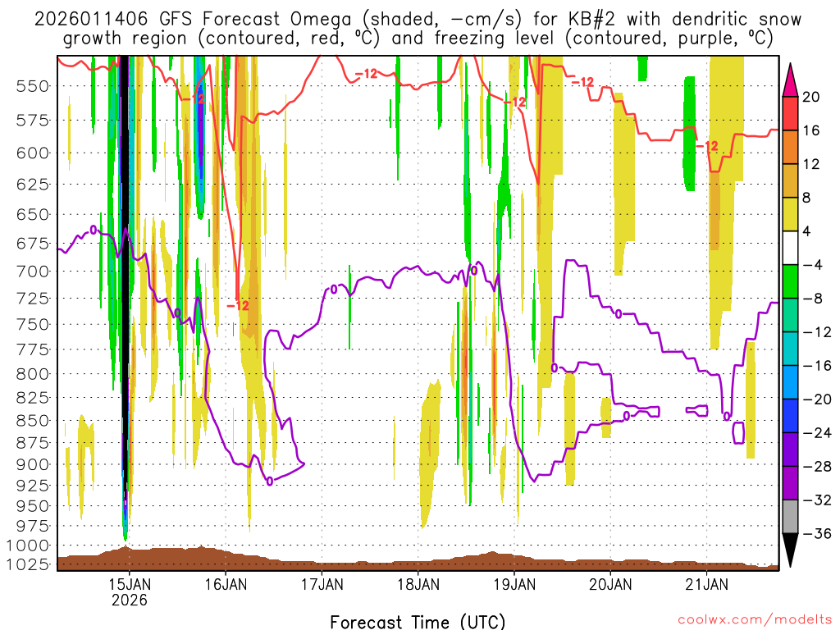Pick the light orange swatch between 8 and 12
The width and height of the screenshot is (840, 630).
[x=790, y=181]
